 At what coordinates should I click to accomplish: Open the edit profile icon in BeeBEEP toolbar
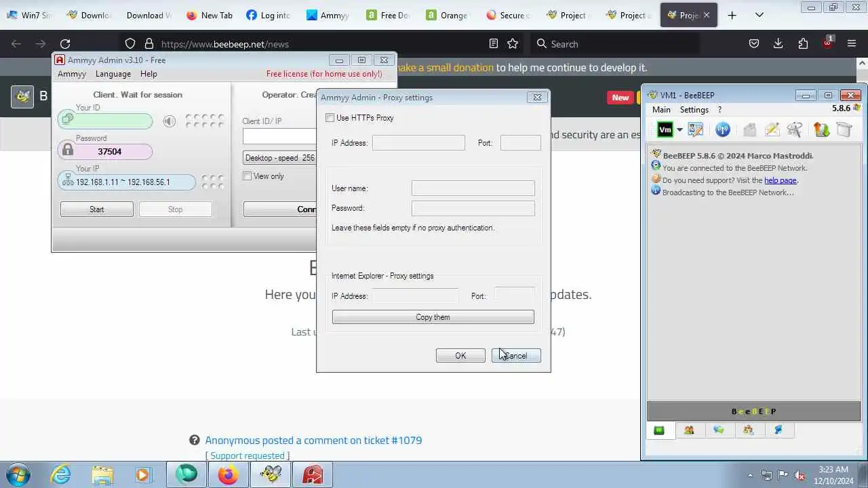coord(695,129)
